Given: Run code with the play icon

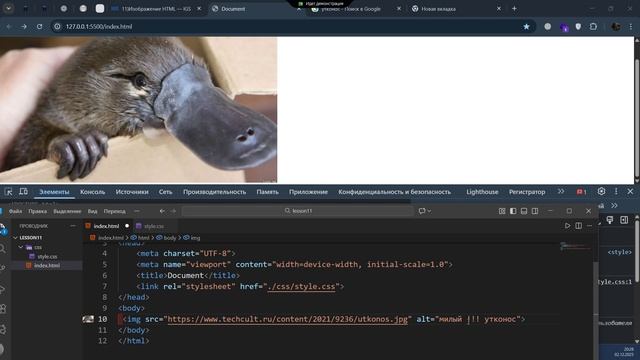Looking at the screenshot, I should click(x=567, y=226).
